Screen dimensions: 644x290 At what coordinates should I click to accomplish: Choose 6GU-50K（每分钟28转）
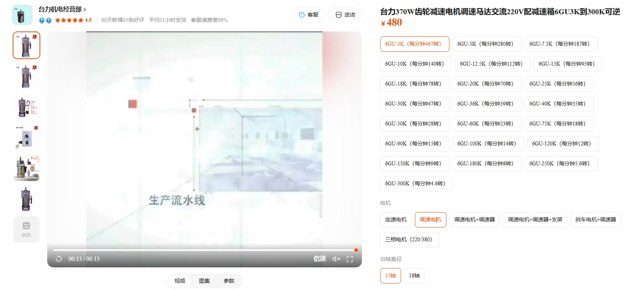point(415,124)
